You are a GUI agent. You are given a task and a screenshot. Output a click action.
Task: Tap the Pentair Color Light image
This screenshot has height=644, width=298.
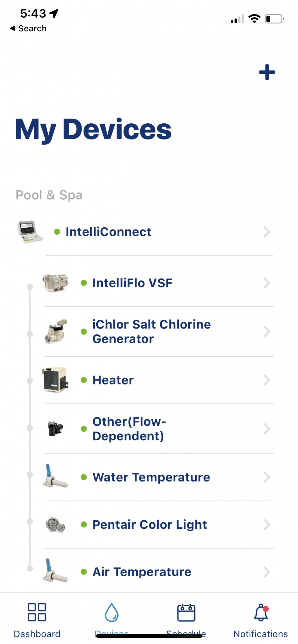[55, 525]
